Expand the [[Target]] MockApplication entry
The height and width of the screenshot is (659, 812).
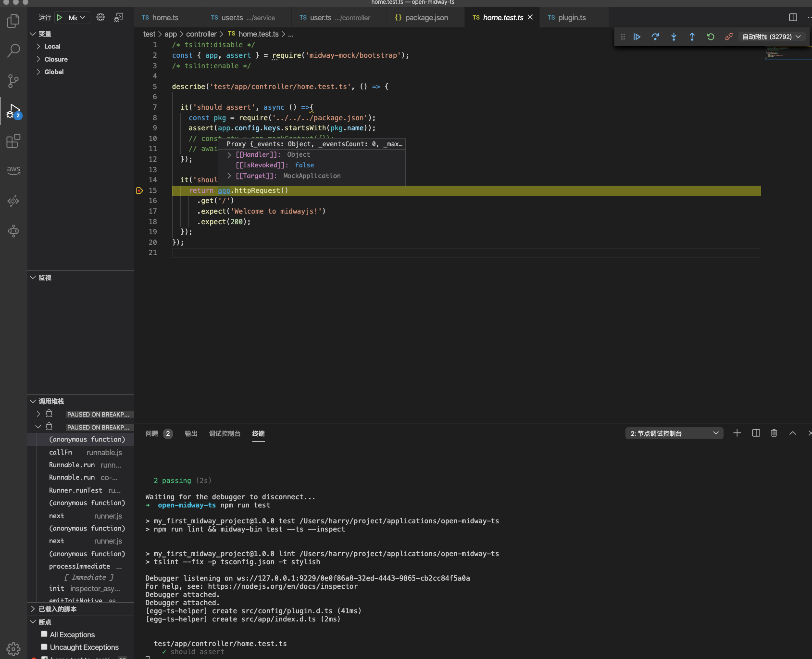(x=229, y=176)
